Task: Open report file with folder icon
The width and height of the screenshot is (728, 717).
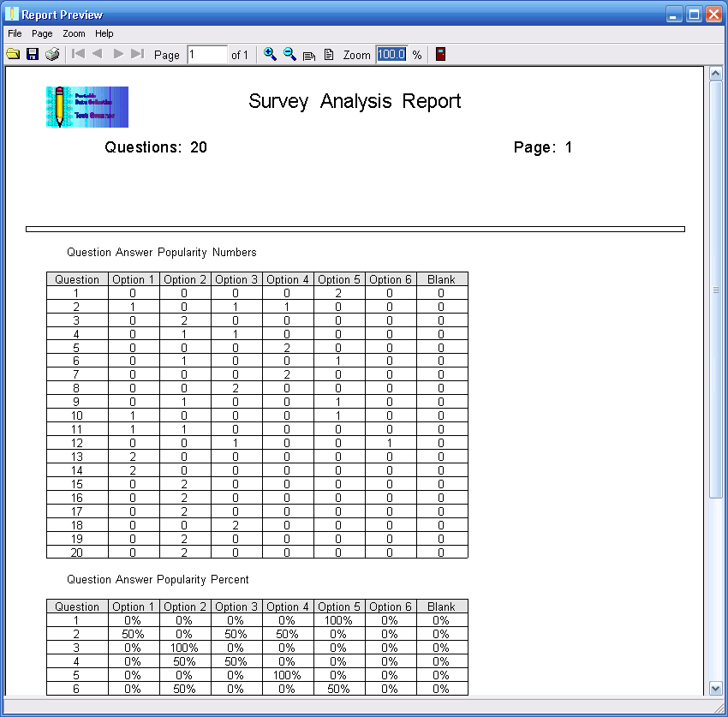Action: pos(13,54)
